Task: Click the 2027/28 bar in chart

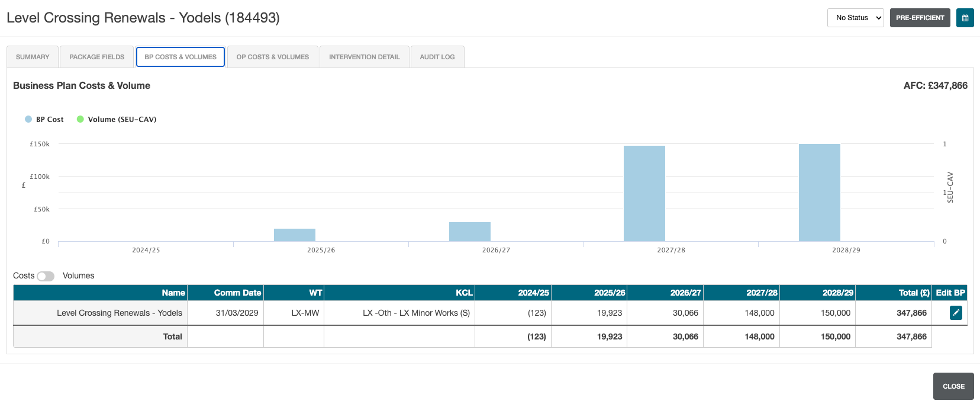Action: tap(644, 193)
